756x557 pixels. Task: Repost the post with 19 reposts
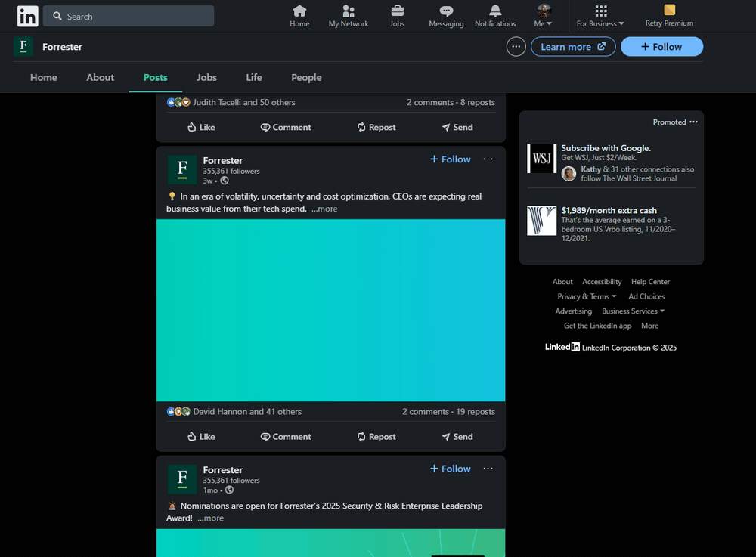(x=376, y=437)
